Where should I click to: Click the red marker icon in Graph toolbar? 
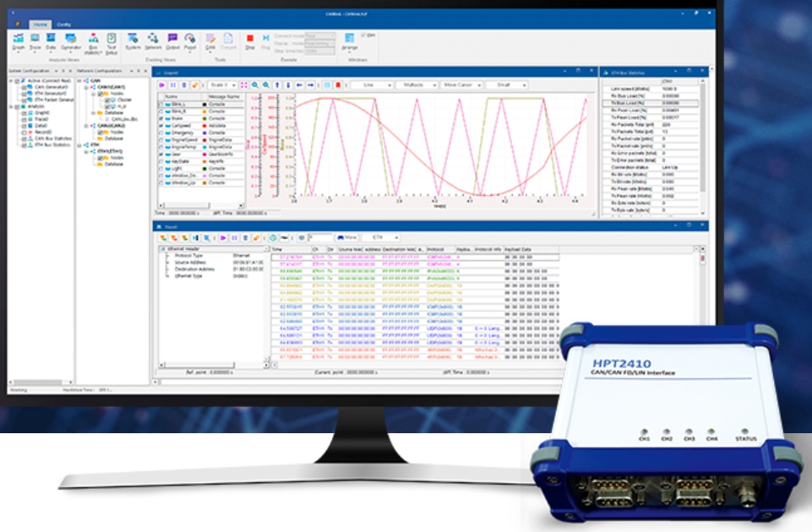click(x=338, y=85)
